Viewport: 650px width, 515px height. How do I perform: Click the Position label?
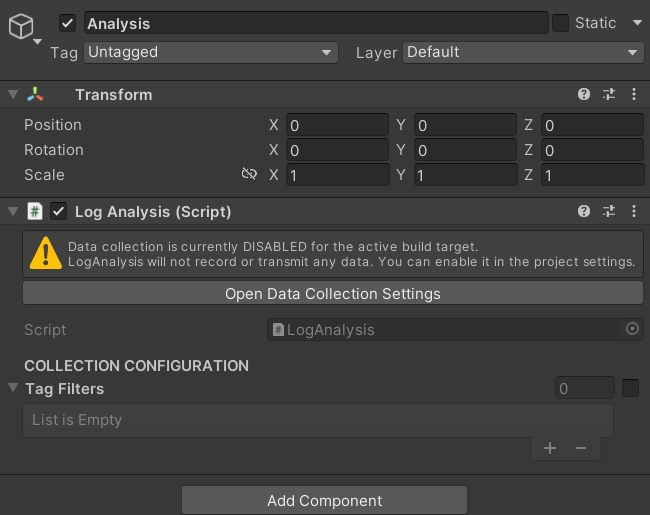click(53, 125)
